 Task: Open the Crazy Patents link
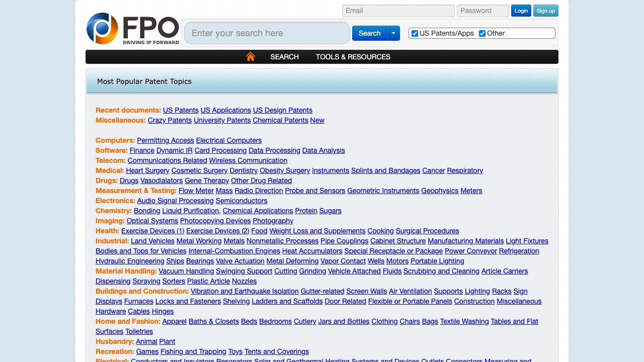coord(170,120)
